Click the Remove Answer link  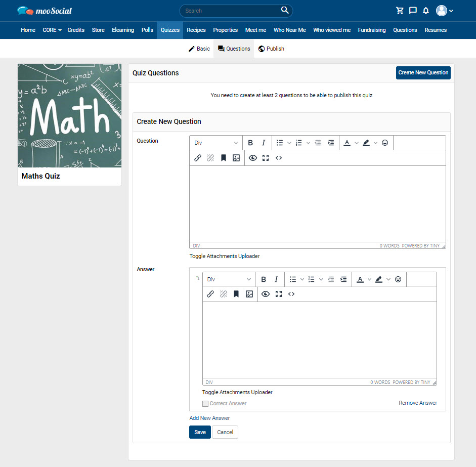click(418, 403)
